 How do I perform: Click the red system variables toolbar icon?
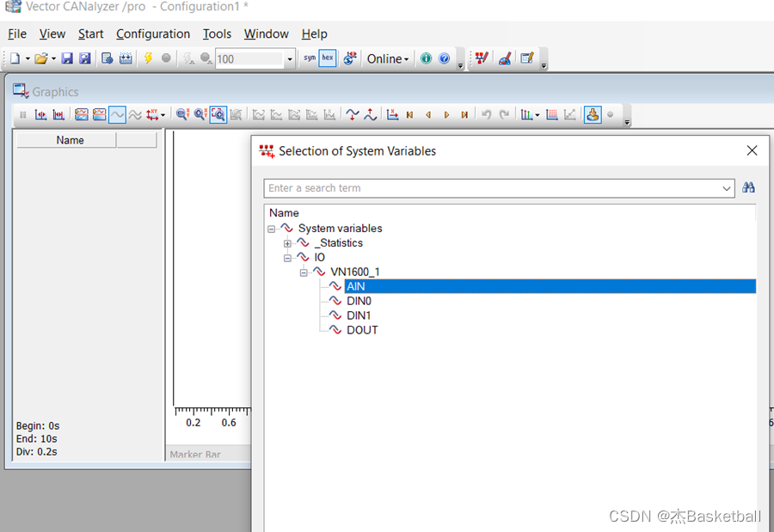tap(482, 58)
